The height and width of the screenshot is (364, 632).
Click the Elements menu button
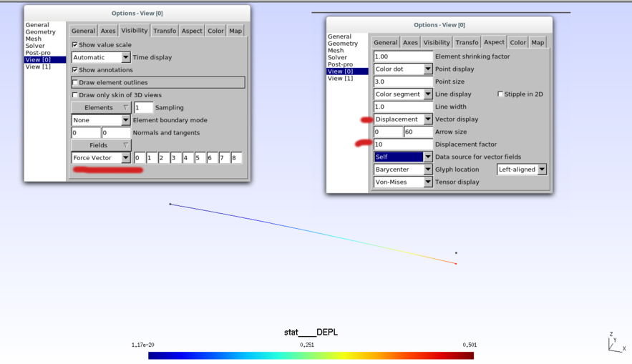pyautogui.click(x=101, y=107)
